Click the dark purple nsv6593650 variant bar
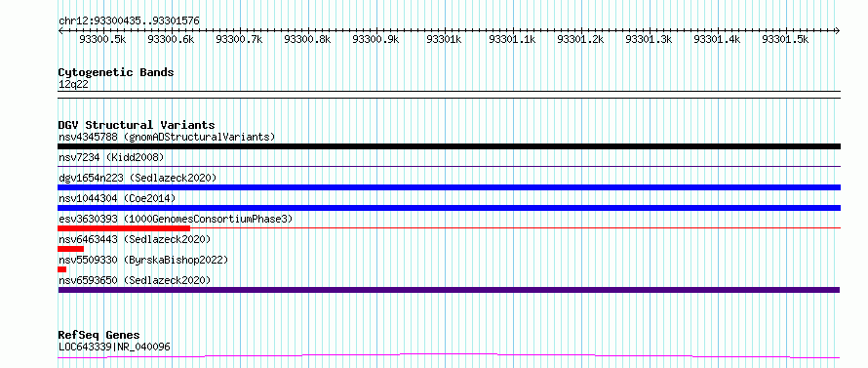868x368 pixels. [449, 290]
